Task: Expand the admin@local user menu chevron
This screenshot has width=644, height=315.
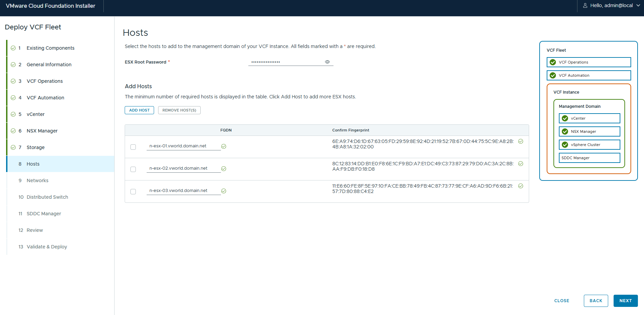Action: coord(638,5)
